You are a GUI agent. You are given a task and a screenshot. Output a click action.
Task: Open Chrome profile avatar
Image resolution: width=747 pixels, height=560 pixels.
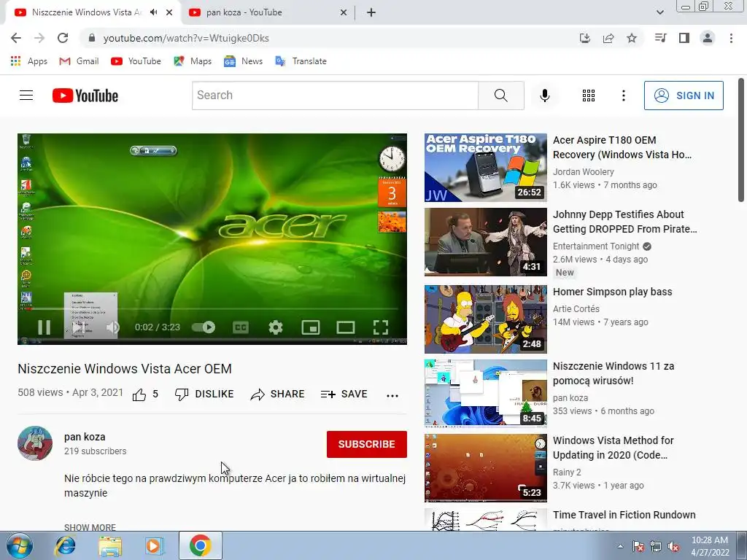point(708,38)
